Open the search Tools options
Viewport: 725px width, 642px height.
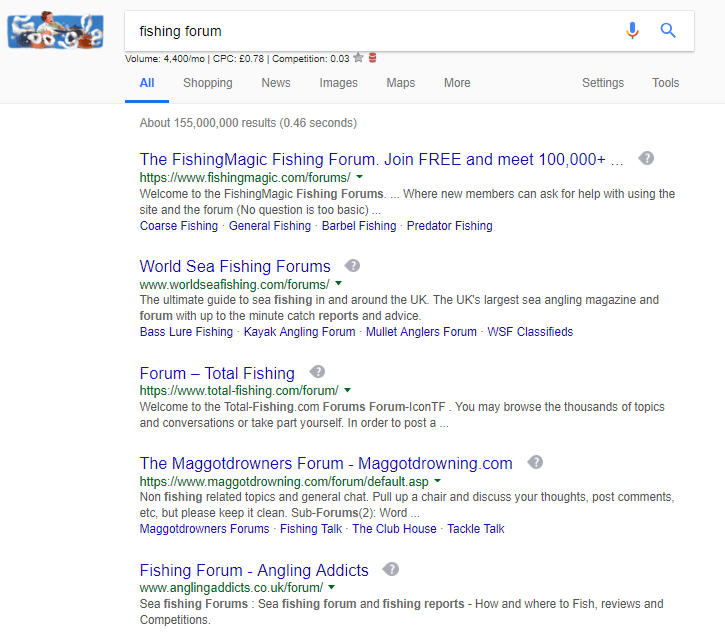tap(665, 83)
